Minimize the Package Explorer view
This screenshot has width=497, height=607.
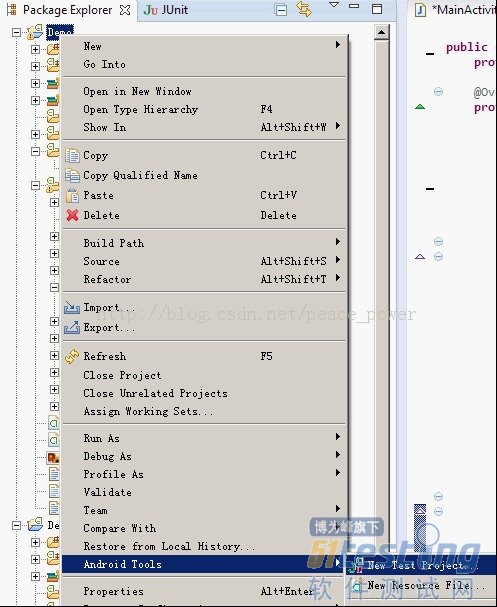[x=354, y=6]
